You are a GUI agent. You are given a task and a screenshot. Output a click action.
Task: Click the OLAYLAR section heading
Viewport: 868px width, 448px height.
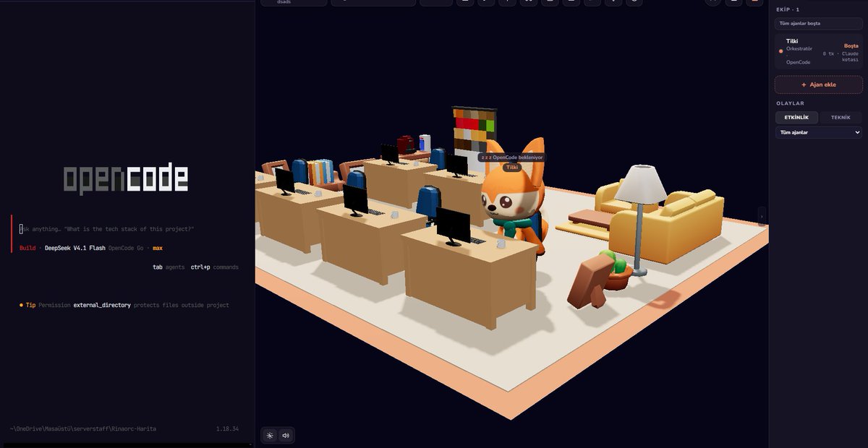coord(790,103)
